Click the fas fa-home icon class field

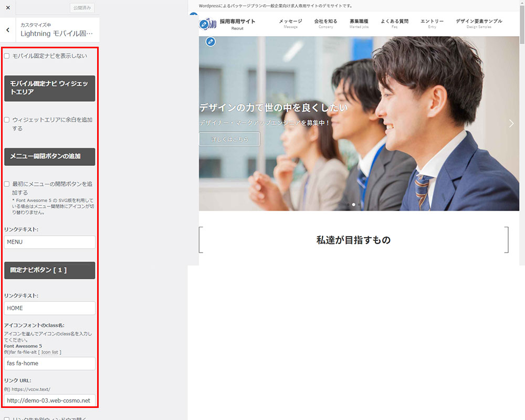coord(50,363)
